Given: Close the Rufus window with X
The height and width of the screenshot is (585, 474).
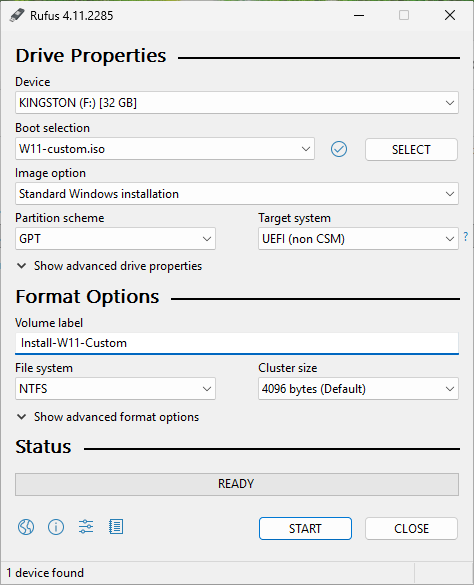Looking at the screenshot, I should [x=450, y=15].
